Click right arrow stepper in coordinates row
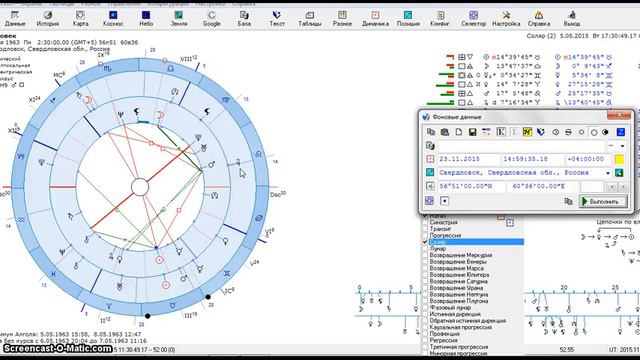640x360 pixels. [623, 187]
